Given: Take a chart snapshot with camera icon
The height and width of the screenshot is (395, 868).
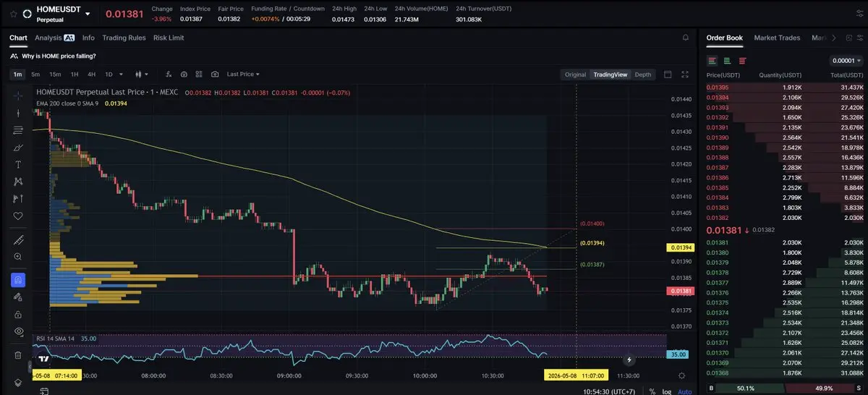Looking at the screenshot, I should [215, 74].
